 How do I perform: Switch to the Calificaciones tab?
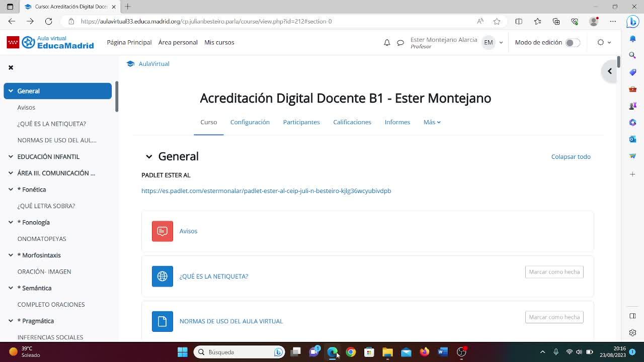point(352,122)
